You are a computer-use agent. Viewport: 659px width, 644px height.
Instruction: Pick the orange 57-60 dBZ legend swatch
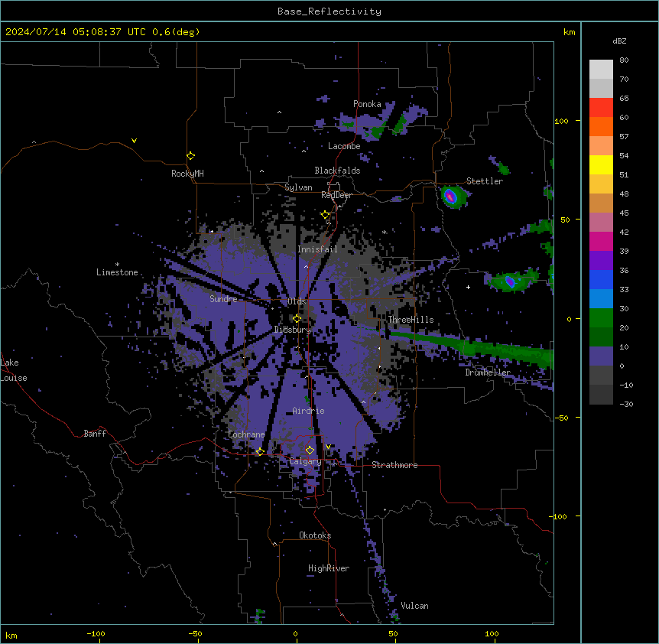coord(601,126)
